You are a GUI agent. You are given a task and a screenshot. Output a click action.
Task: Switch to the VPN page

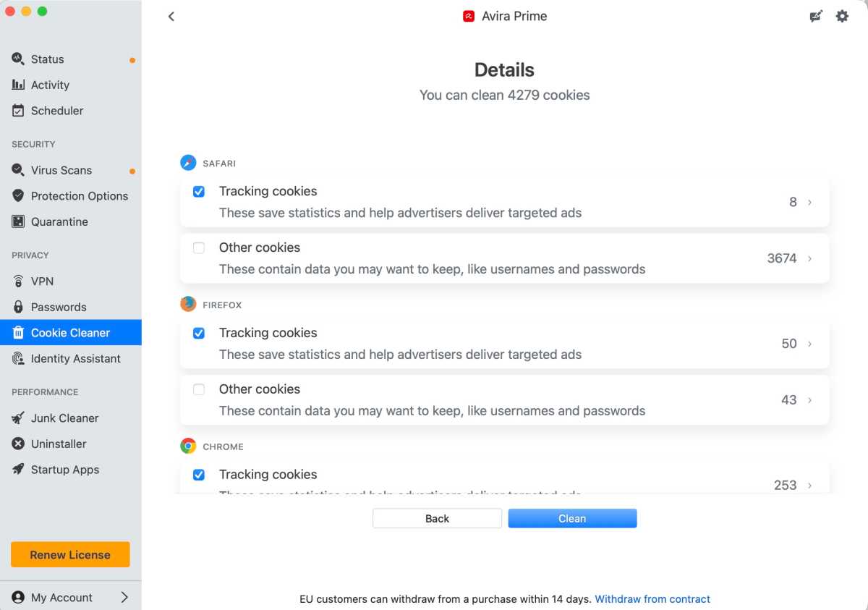(x=71, y=281)
